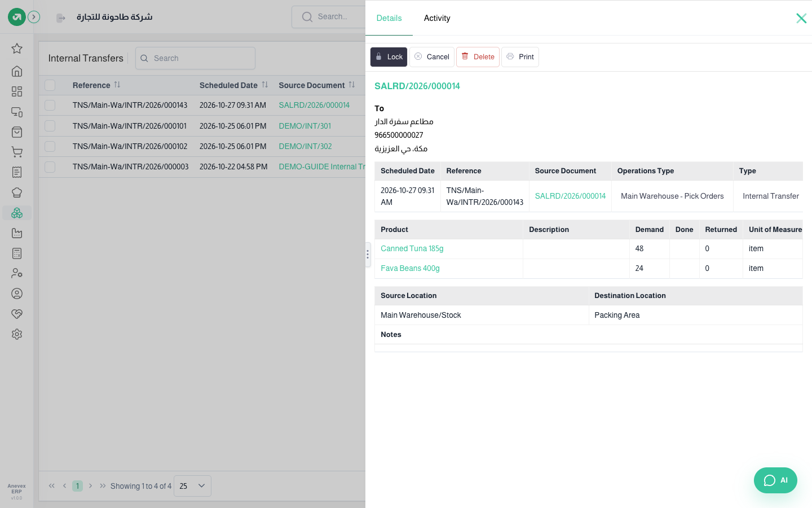This screenshot has width=812, height=508.
Task: Open the devices/POS icon in sidebar
Action: tap(17, 112)
